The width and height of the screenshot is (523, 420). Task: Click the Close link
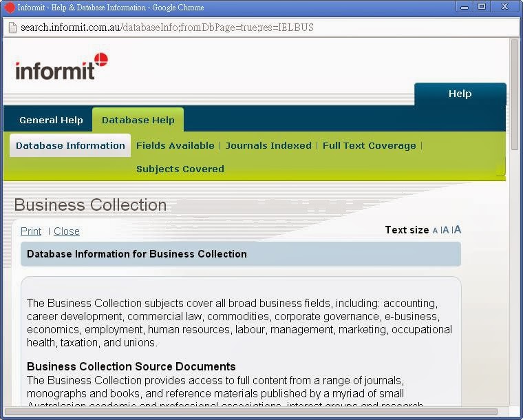[67, 231]
